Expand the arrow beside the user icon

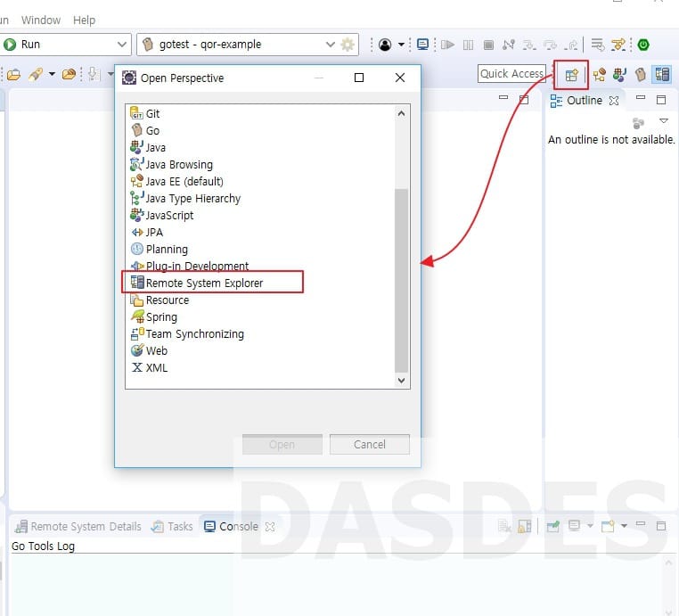click(x=401, y=45)
